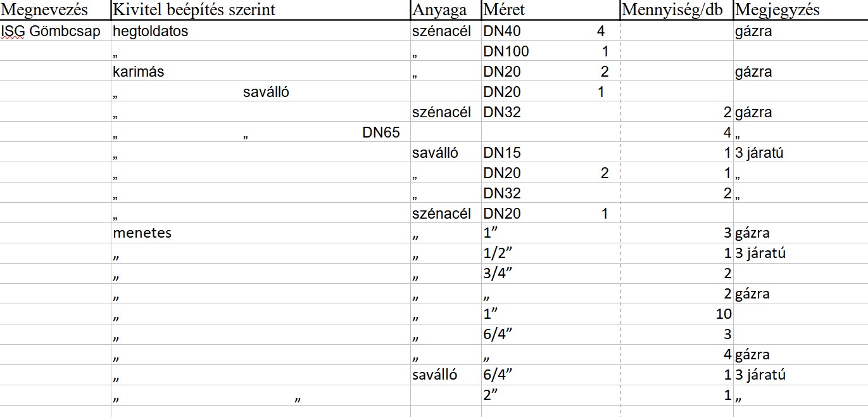Viewport: 868px width, 417px height.
Task: Select the 3/4” size cell
Action: coord(497,273)
